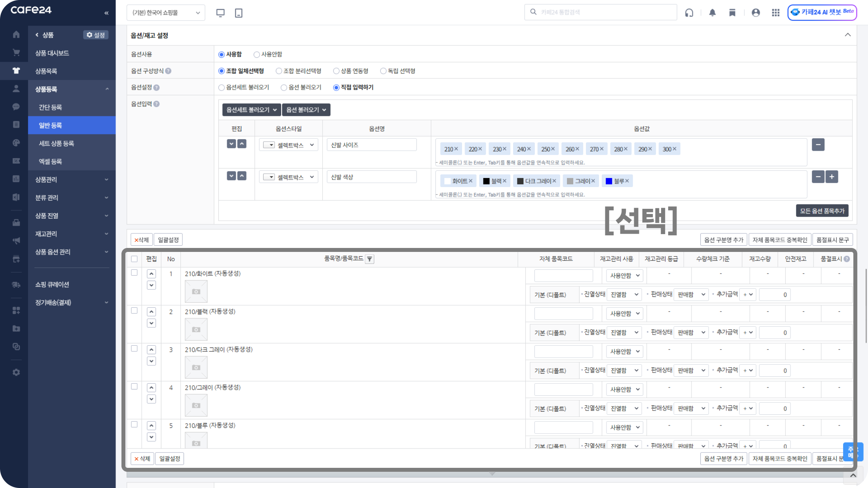Image resolution: width=868 pixels, height=488 pixels.
Task: Open the 옵션세트 불러오기 dropdown button
Action: [x=251, y=110]
